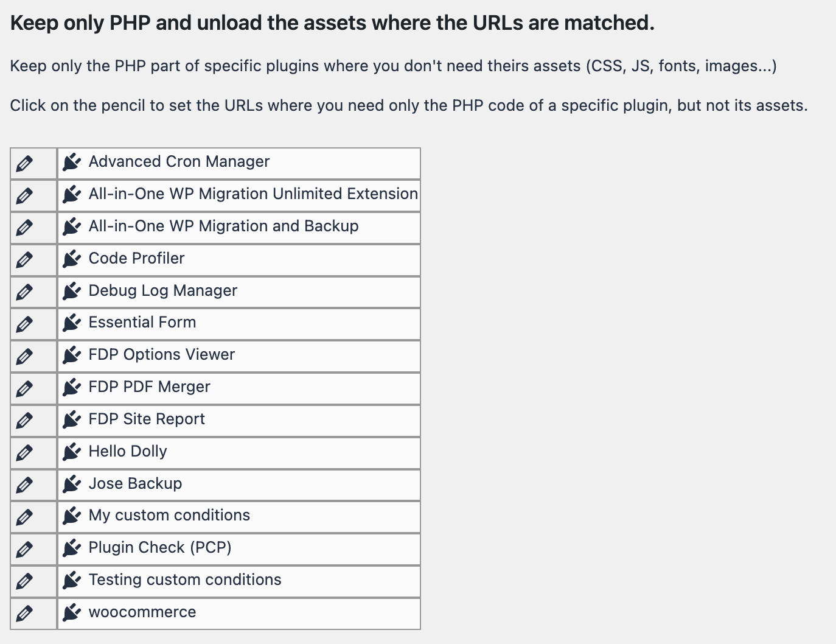
Task: Click the plug icon next to FDP Site Report
Action: (x=72, y=420)
